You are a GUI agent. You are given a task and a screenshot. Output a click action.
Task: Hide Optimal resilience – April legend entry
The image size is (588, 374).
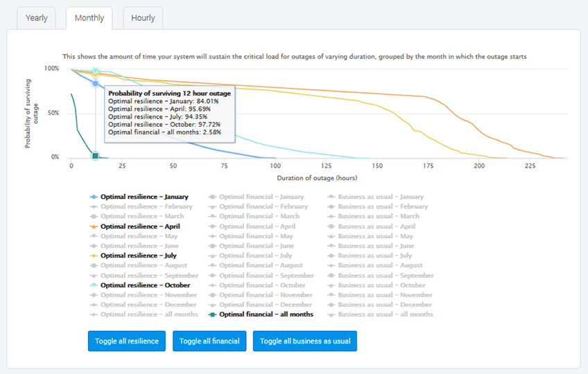pos(140,226)
